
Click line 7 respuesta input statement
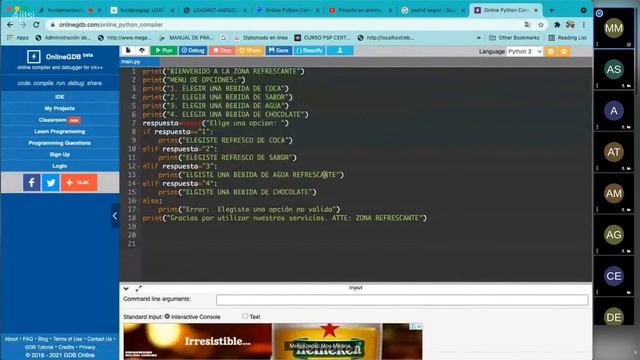click(216, 123)
